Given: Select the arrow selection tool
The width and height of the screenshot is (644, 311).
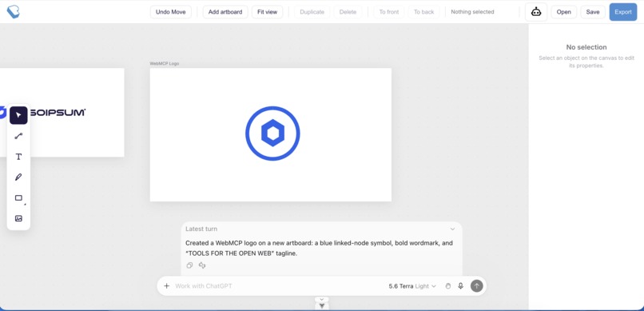Looking at the screenshot, I should click(18, 115).
